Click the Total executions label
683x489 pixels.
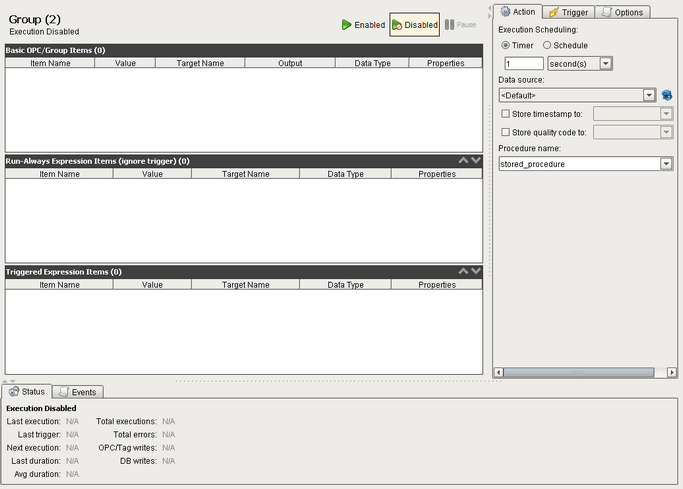[126, 422]
